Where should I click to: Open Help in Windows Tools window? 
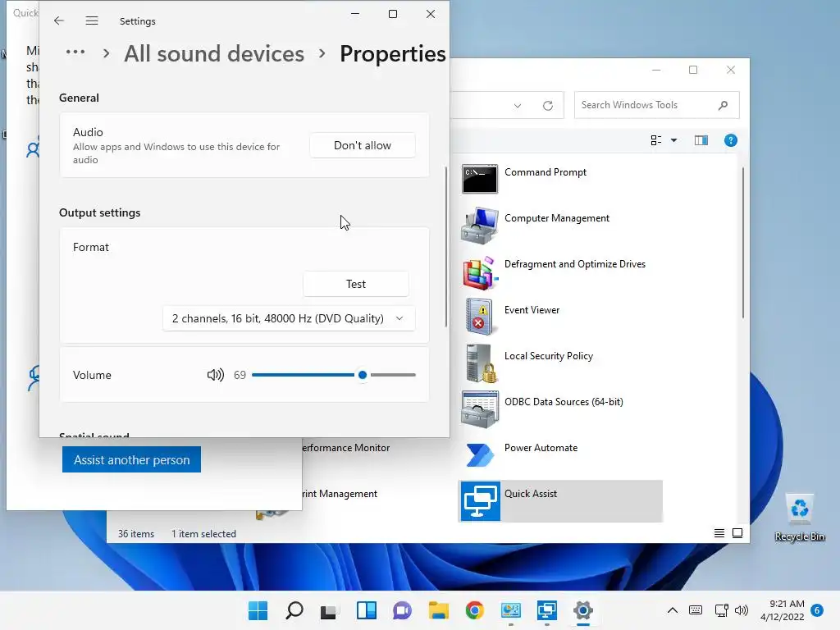tap(731, 140)
